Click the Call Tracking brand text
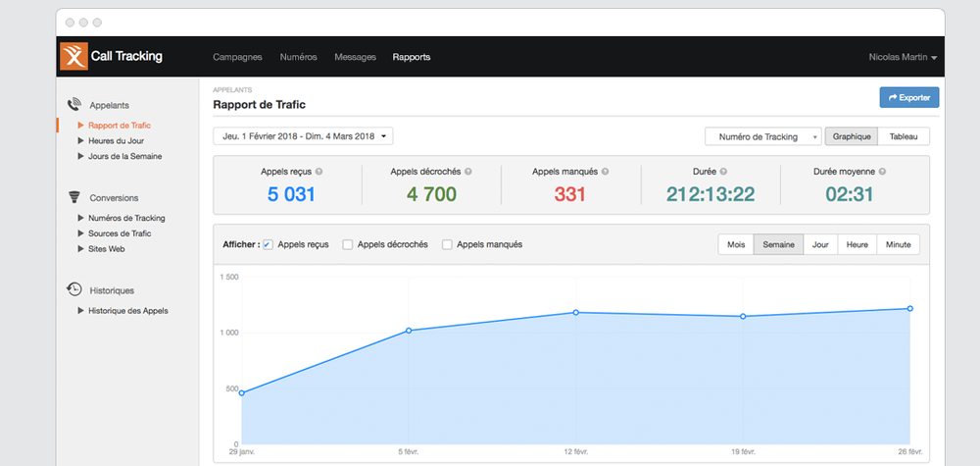Screen dimensions: 980x466 126,56
